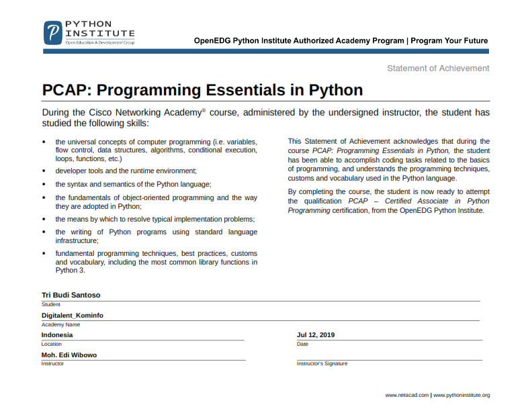
Task: Open the www.pythoninstitute.org link
Action: (x=461, y=395)
